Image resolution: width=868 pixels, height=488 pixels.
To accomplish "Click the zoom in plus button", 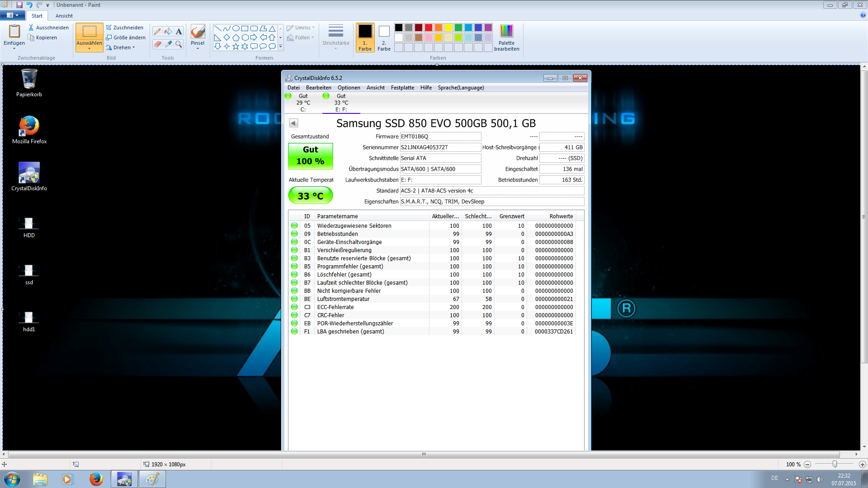I will point(862,465).
